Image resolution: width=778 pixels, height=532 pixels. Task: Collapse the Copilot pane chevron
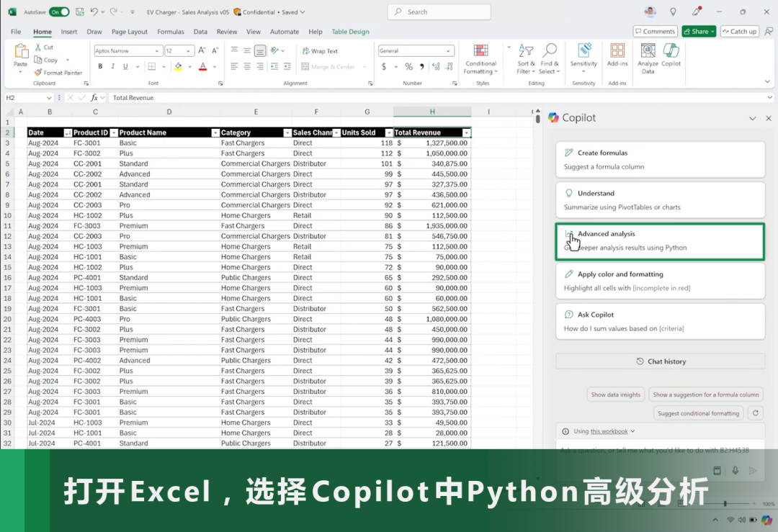click(752, 118)
